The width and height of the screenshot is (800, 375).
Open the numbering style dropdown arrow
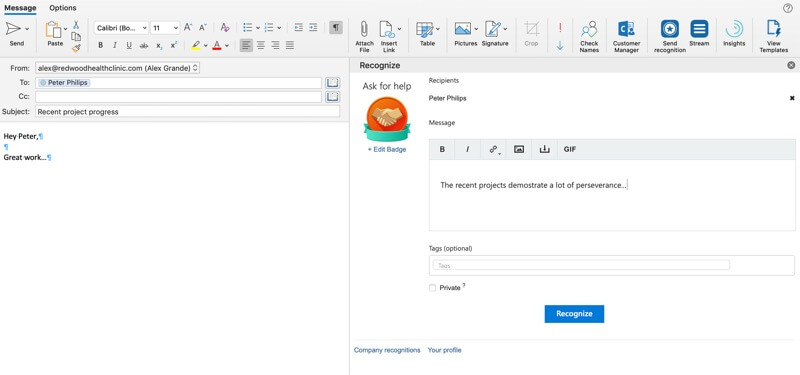click(279, 28)
